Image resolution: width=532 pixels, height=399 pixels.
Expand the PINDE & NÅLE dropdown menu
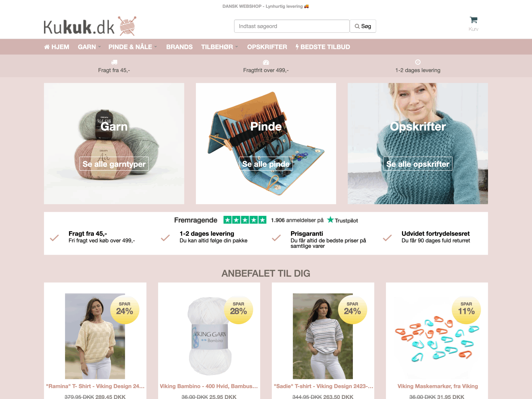click(133, 47)
